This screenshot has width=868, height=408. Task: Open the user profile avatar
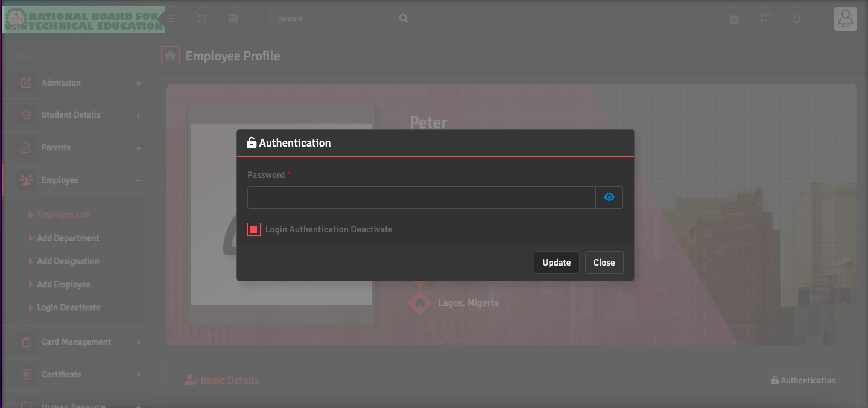[846, 19]
